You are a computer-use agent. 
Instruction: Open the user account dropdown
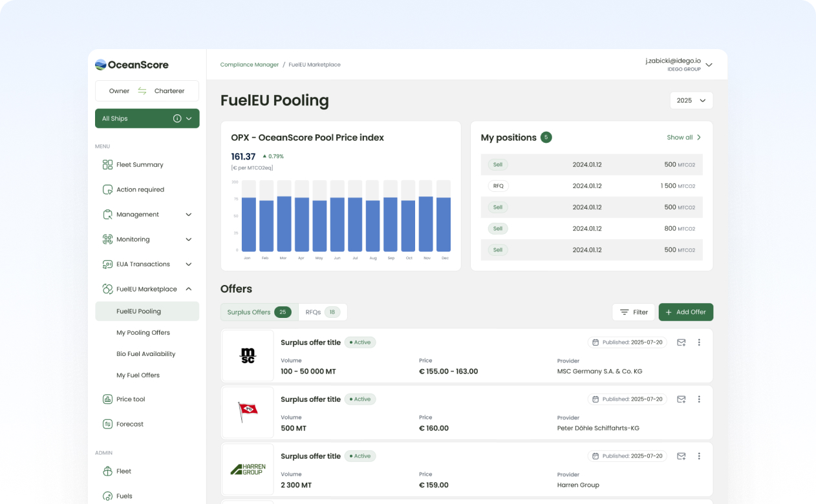[709, 65]
